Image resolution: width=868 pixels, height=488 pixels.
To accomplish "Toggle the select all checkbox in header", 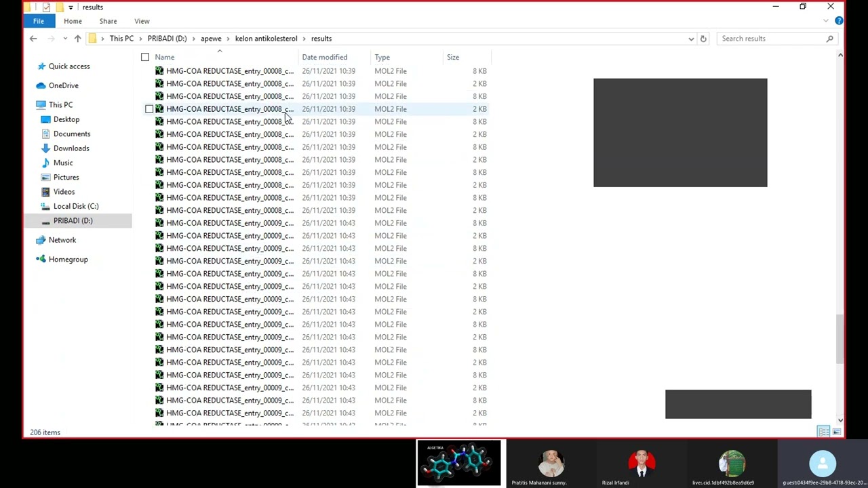I will 145,57.
